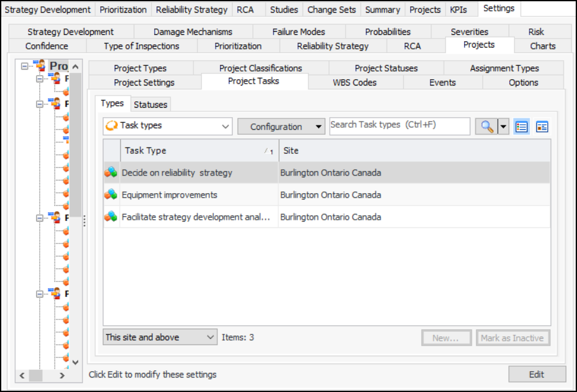Select Decide on reliability strategy row
This screenshot has height=392, width=577.
pyautogui.click(x=327, y=172)
